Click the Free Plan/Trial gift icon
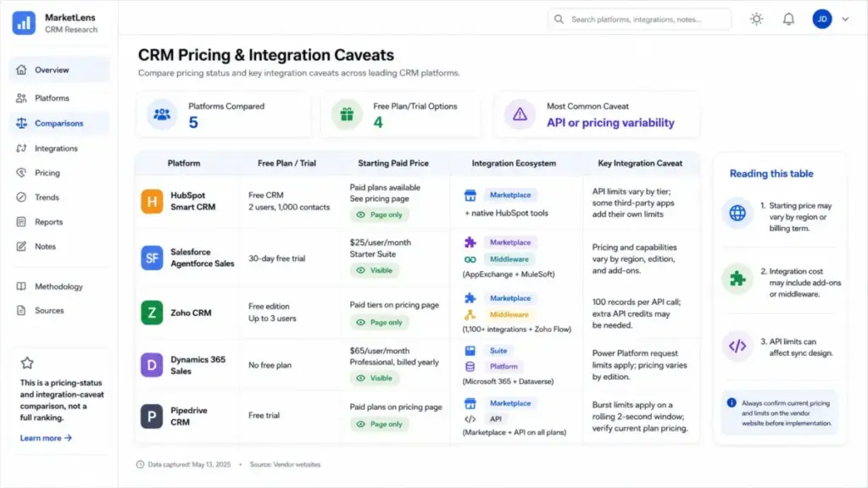This screenshot has width=868, height=488. point(347,114)
